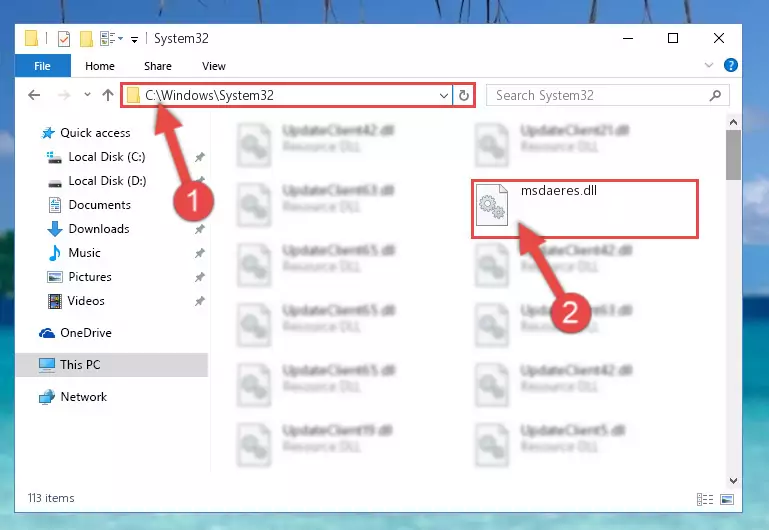The image size is (769, 530).
Task: Switch to the Home ribbon tab
Action: pyautogui.click(x=100, y=66)
